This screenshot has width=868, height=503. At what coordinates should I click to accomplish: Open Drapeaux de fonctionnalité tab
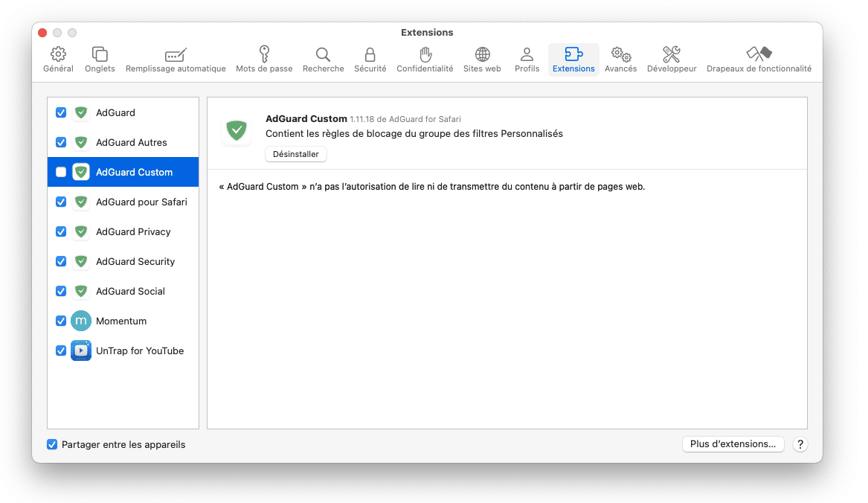point(759,60)
